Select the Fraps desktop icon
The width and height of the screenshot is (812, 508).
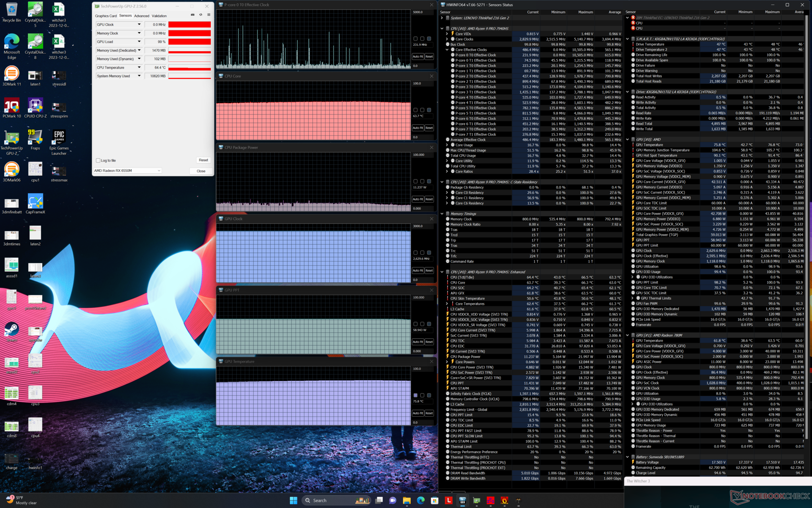35,140
